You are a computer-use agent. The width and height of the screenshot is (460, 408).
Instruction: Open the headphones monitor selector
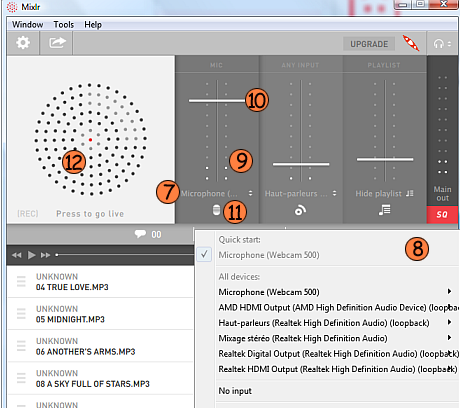(442, 44)
